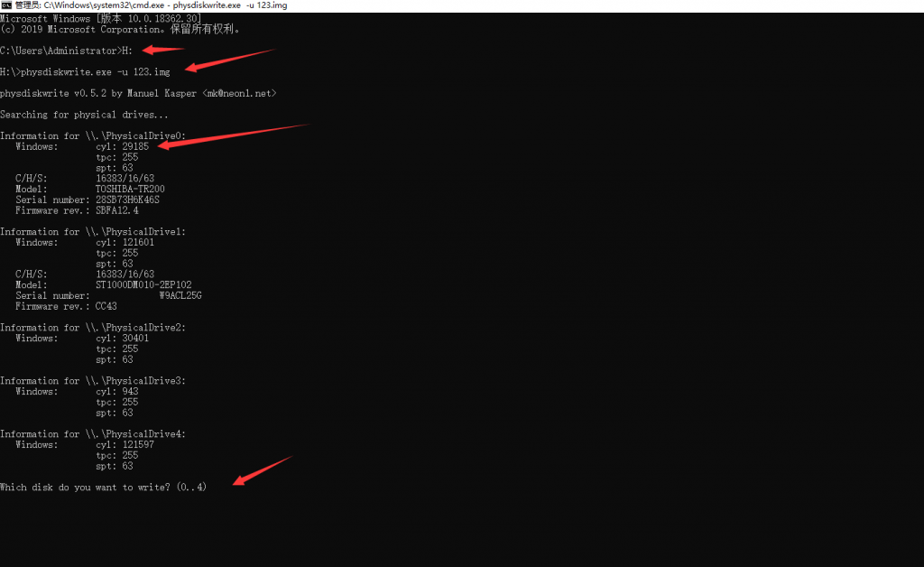Viewport: 924px width, 567px height.
Task: Click the PhysicalDrive4 information heading
Action: click(93, 434)
